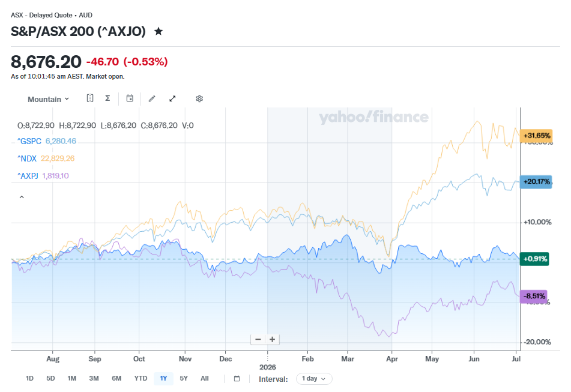Image resolution: width=571 pixels, height=392 pixels.
Task: Click the 8,676.20 current price
Action: pyautogui.click(x=46, y=61)
